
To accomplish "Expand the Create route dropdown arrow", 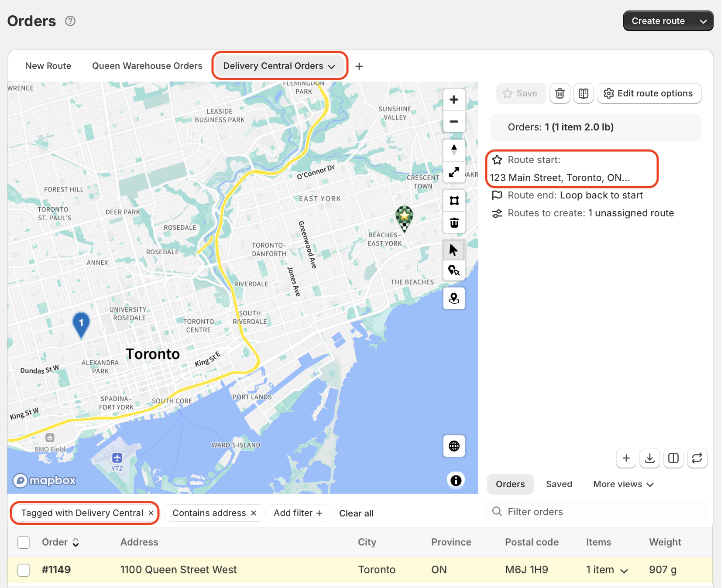I will coord(703,21).
